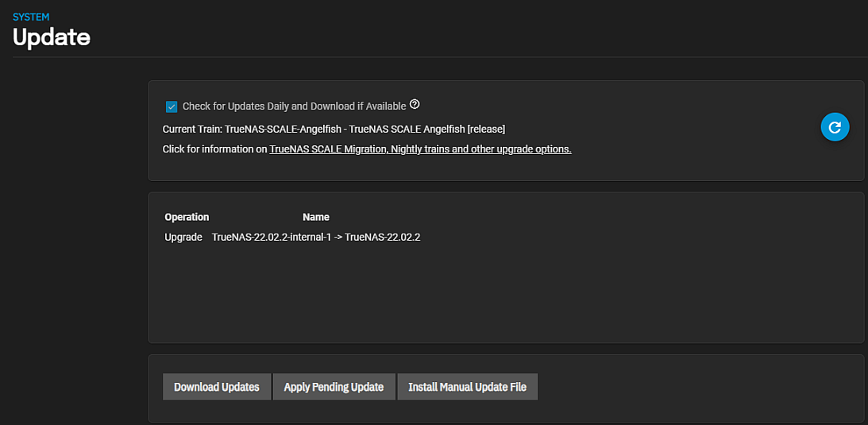Click the 'Click for information on' text
This screenshot has height=425, width=868.
click(x=214, y=149)
